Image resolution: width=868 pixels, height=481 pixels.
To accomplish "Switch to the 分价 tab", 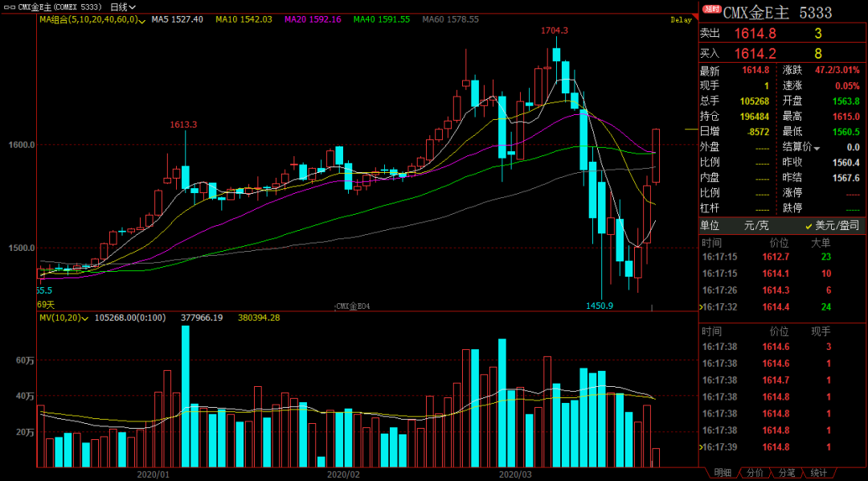I will tap(755, 473).
